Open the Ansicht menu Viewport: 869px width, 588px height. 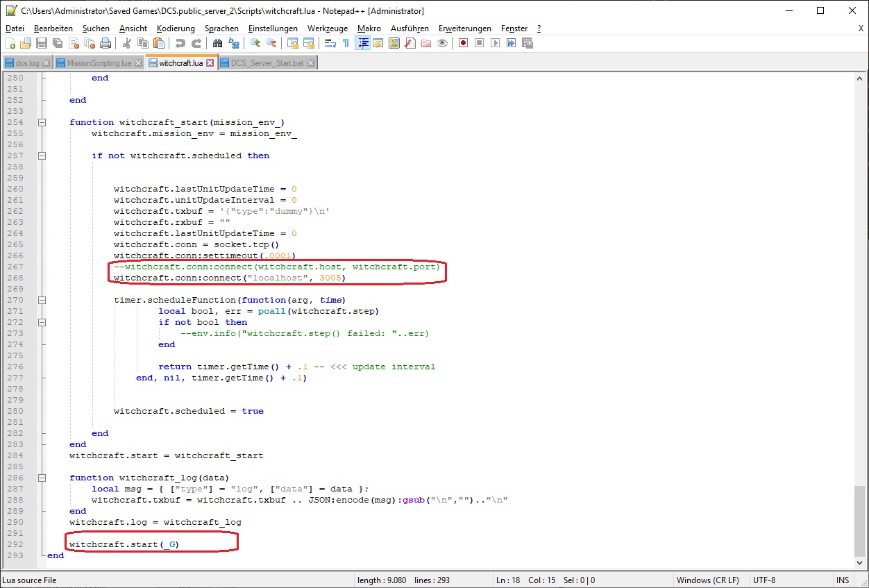[x=133, y=28]
